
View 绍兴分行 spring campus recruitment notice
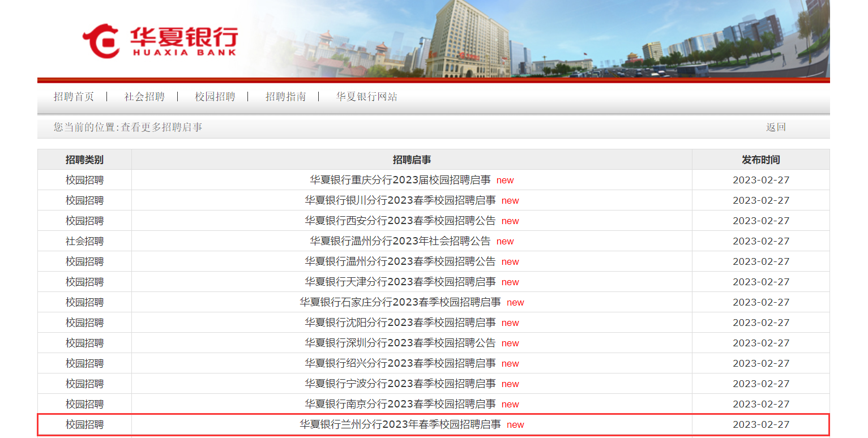tap(400, 363)
